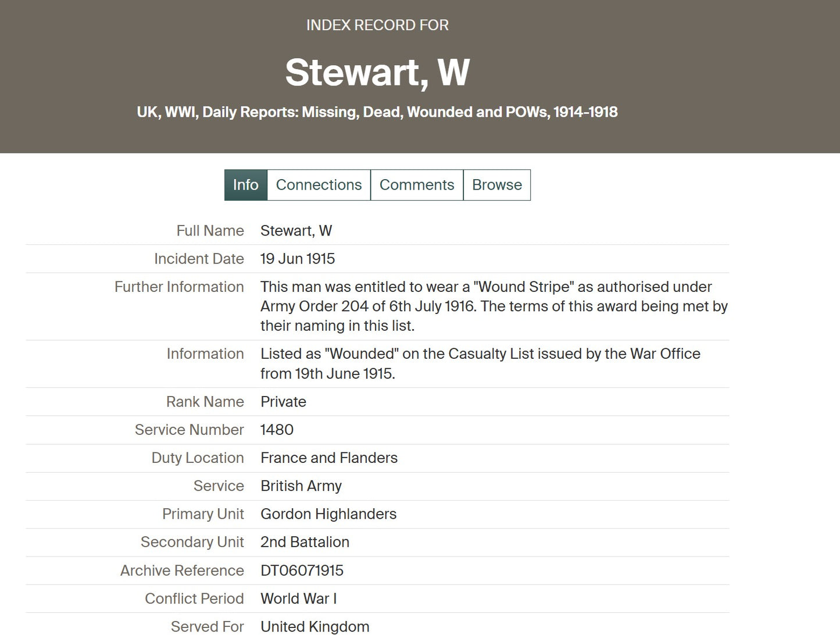Open the Connections tab

point(319,185)
